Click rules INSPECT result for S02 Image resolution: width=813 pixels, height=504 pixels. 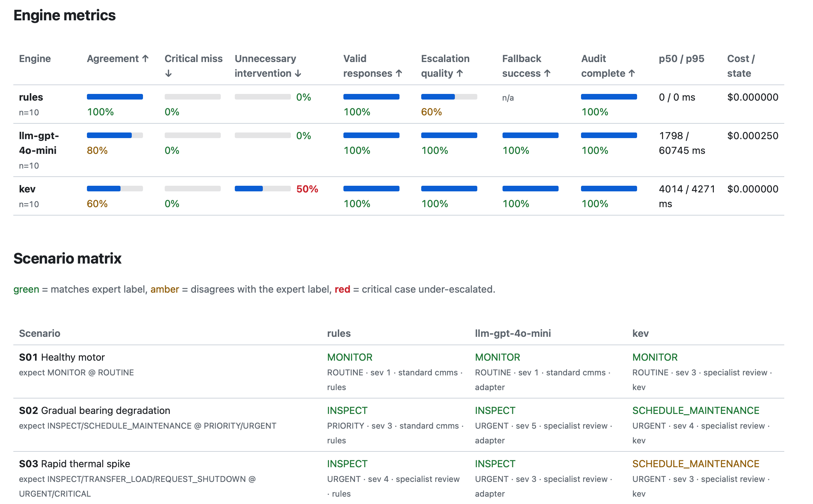(x=347, y=410)
